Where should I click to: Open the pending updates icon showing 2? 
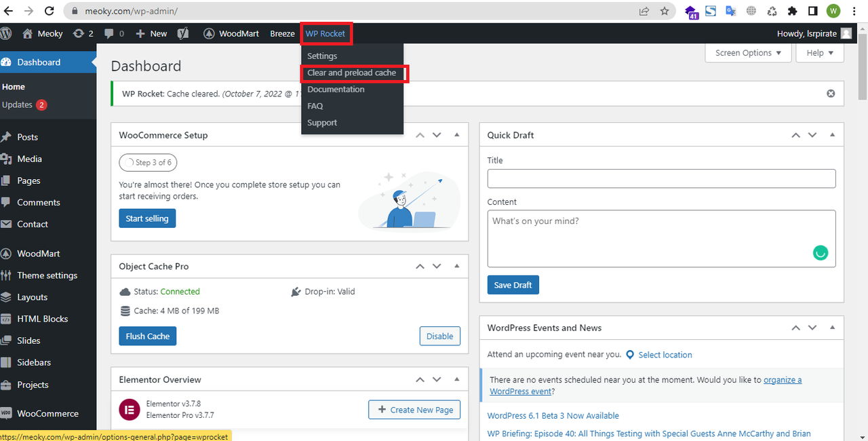tap(83, 33)
